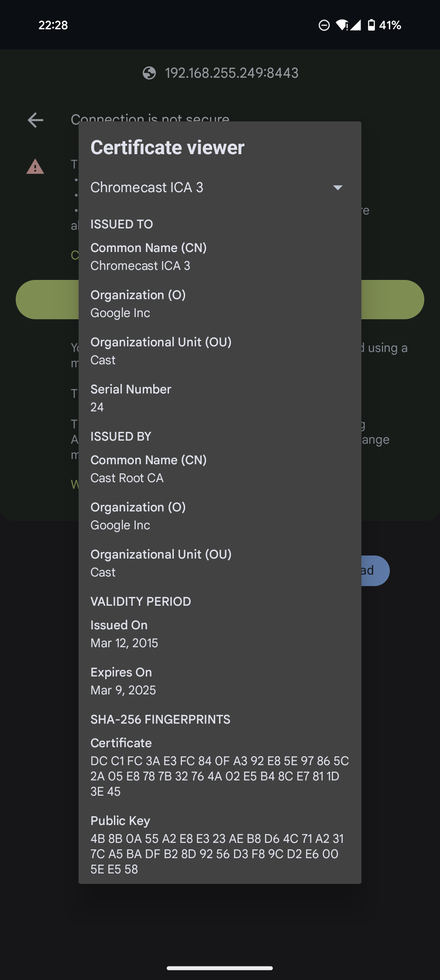Tap the ISSUED BY section heading
The width and height of the screenshot is (440, 980).
121,436
